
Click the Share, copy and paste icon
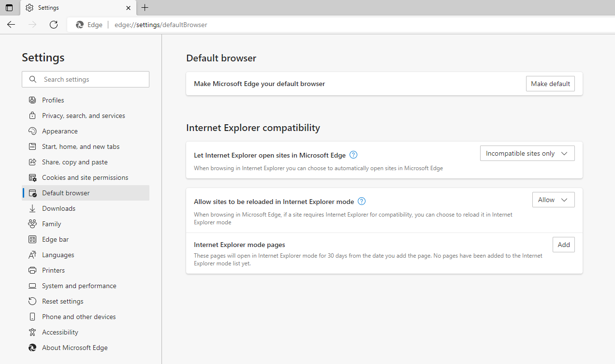tap(32, 162)
